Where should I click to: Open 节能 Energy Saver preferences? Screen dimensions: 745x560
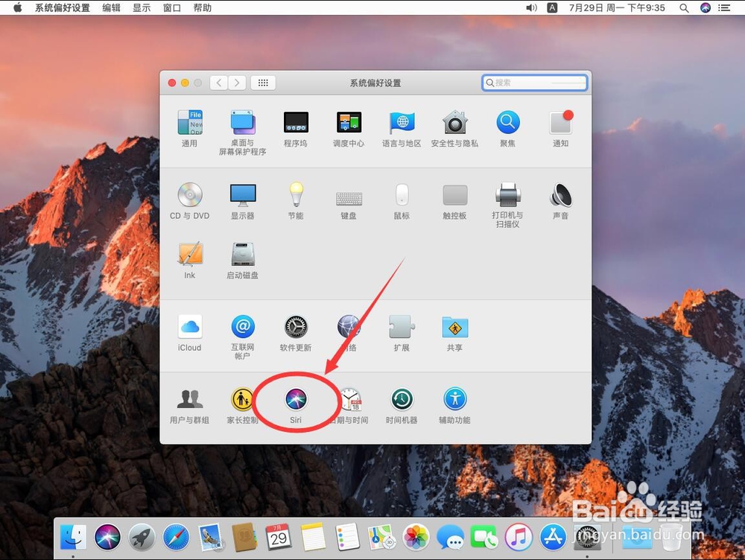tap(296, 201)
